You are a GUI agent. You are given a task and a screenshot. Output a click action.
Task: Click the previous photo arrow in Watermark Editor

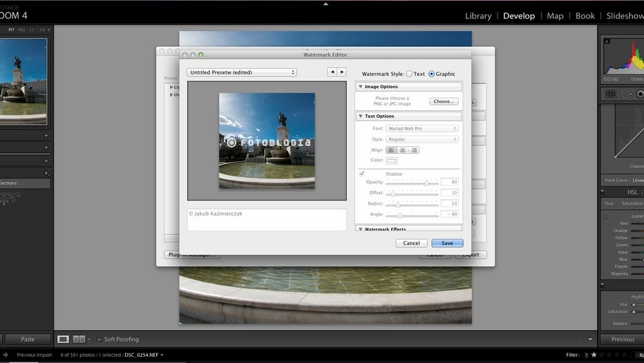coord(332,72)
